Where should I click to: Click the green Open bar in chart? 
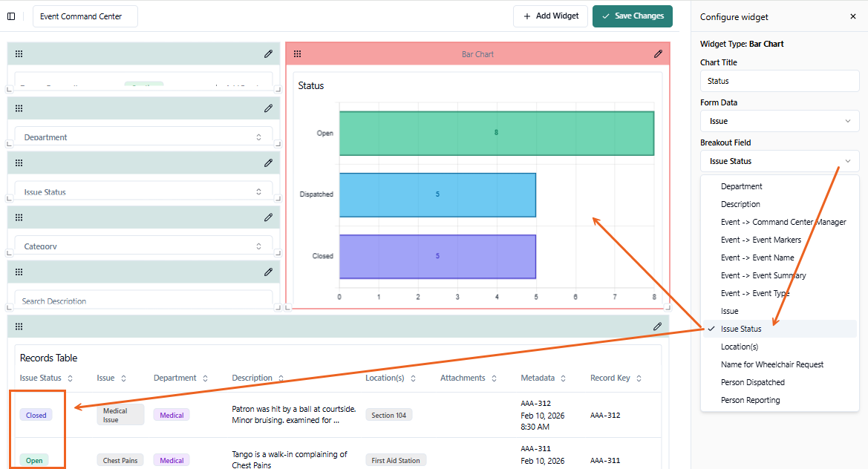pyautogui.click(x=496, y=134)
